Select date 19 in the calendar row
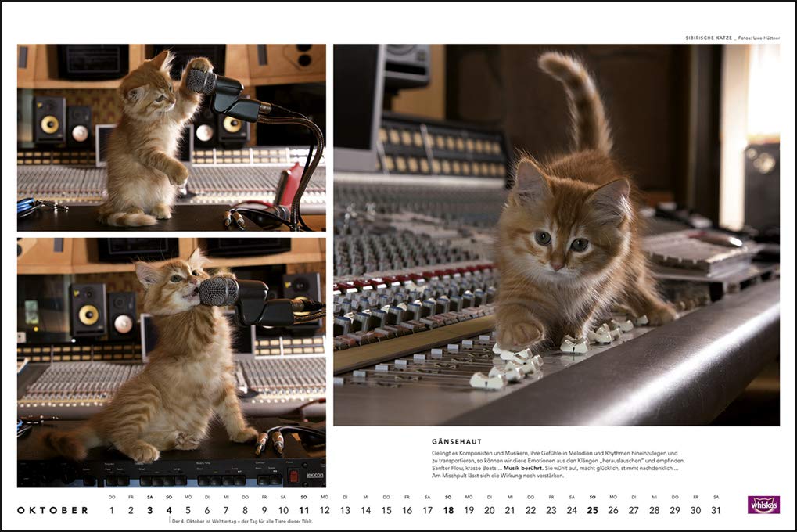This screenshot has height=532, width=797. [469, 510]
